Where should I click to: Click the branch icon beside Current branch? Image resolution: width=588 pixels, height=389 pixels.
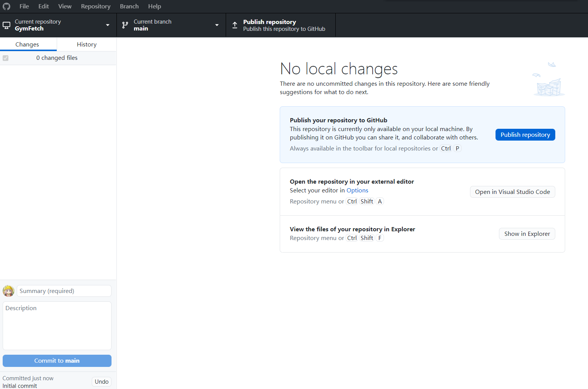tap(125, 26)
